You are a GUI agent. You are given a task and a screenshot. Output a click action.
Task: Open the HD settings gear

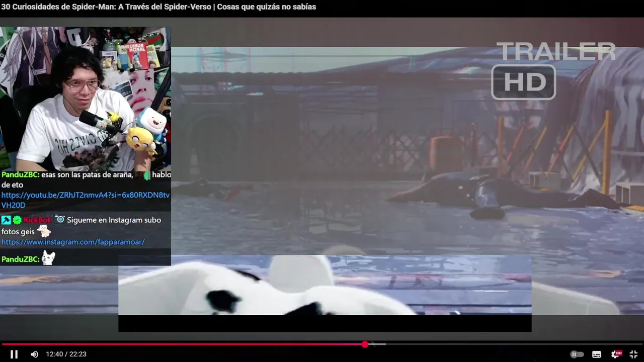pyautogui.click(x=616, y=354)
